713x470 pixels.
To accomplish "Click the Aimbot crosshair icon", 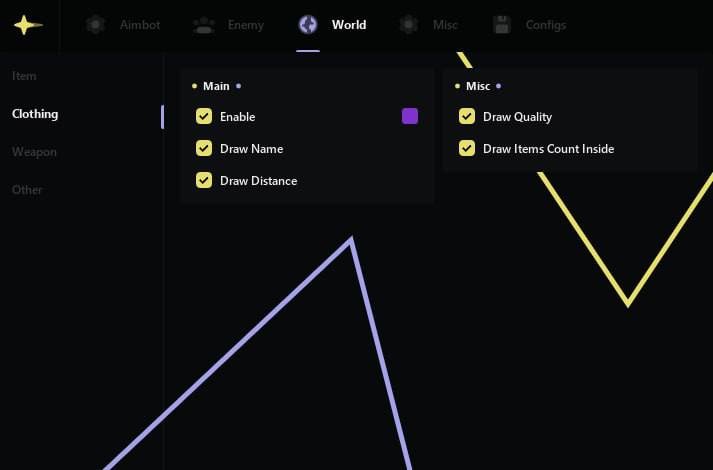I will [x=95, y=25].
